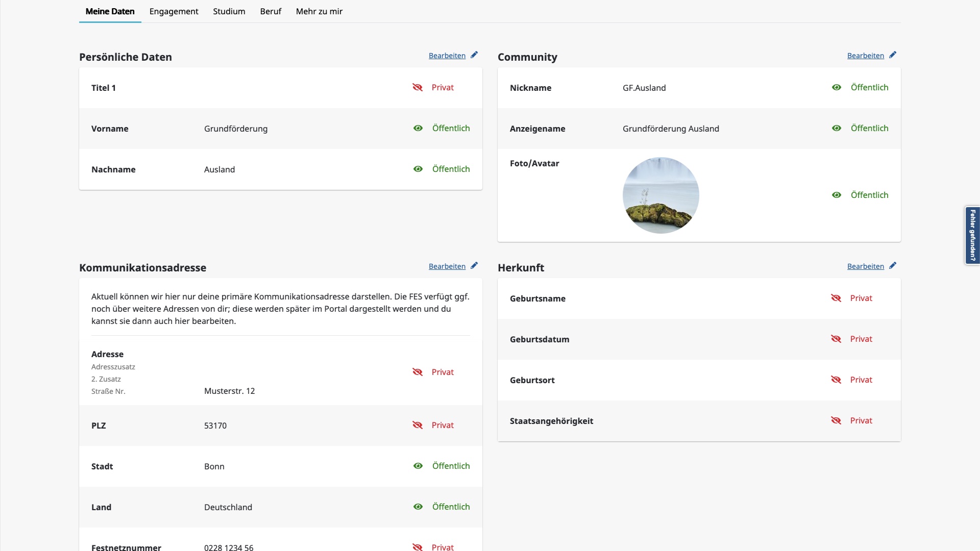This screenshot has height=551, width=980.
Task: Click Öffentlich label in Stadt row
Action: tap(451, 466)
